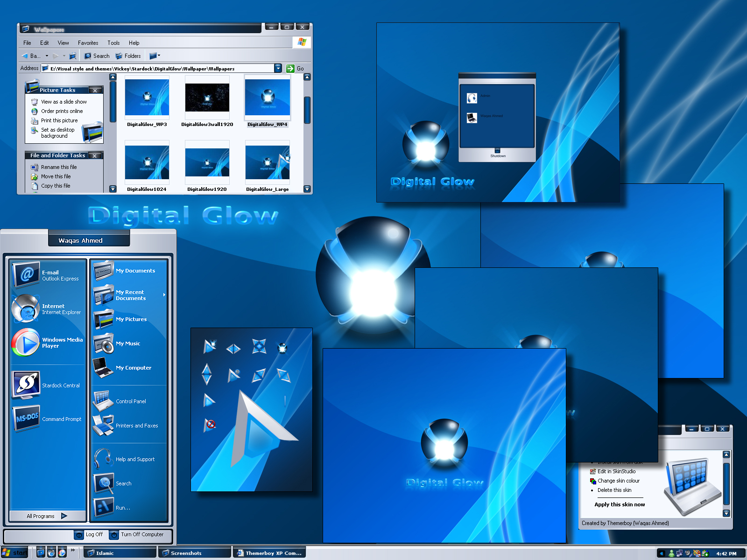Click the Safely Remove Hardware tray icon
Viewport: 747px width, 560px height.
(x=705, y=553)
